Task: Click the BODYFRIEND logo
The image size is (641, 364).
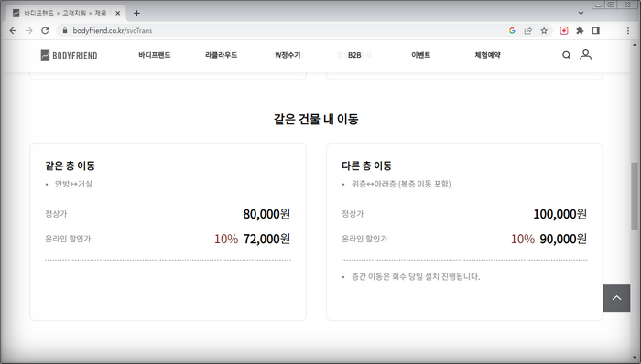Action: 69,56
